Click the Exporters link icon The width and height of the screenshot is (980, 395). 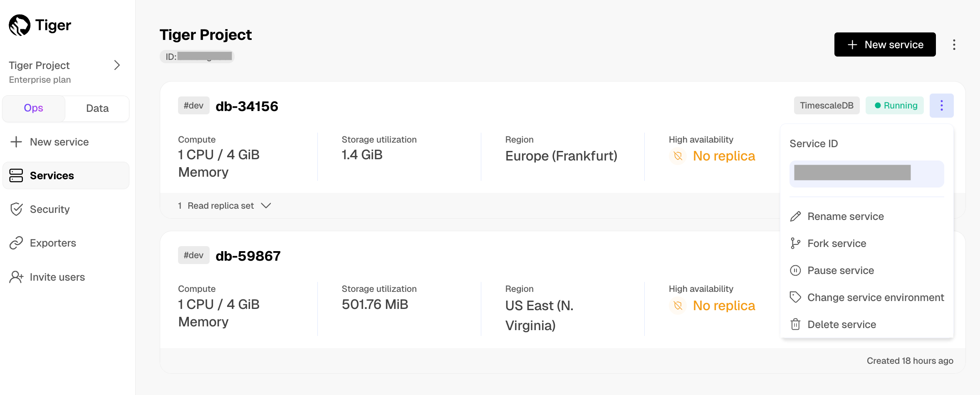coord(16,243)
